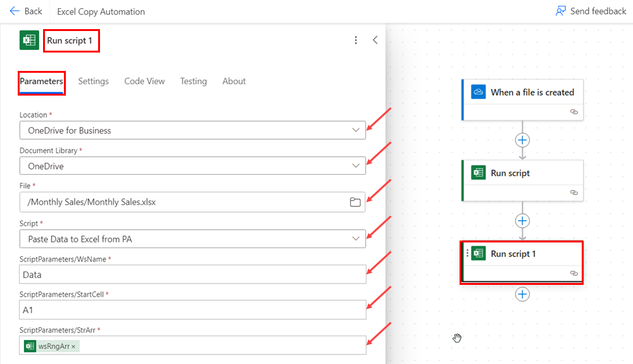Select the Run script 1 action card
The image size is (633, 364).
(x=523, y=262)
